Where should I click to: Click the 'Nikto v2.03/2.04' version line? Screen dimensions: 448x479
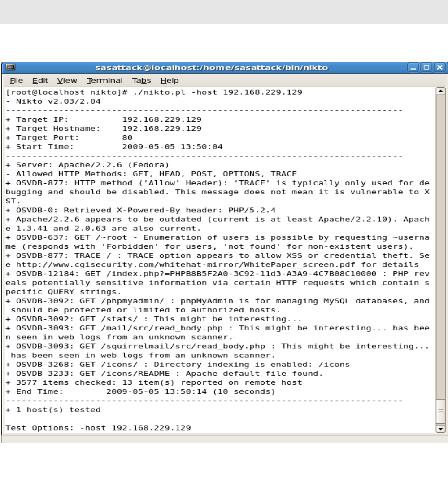tap(53, 101)
